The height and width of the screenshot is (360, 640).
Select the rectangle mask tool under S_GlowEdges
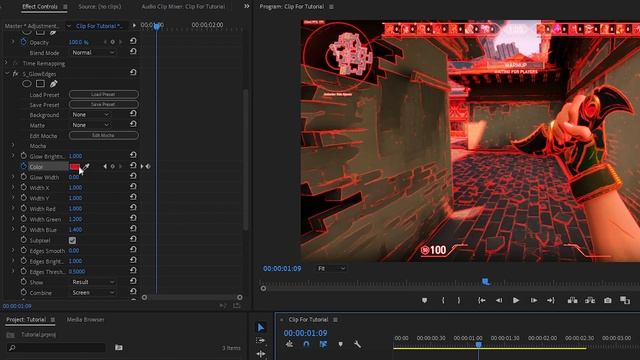tap(40, 84)
